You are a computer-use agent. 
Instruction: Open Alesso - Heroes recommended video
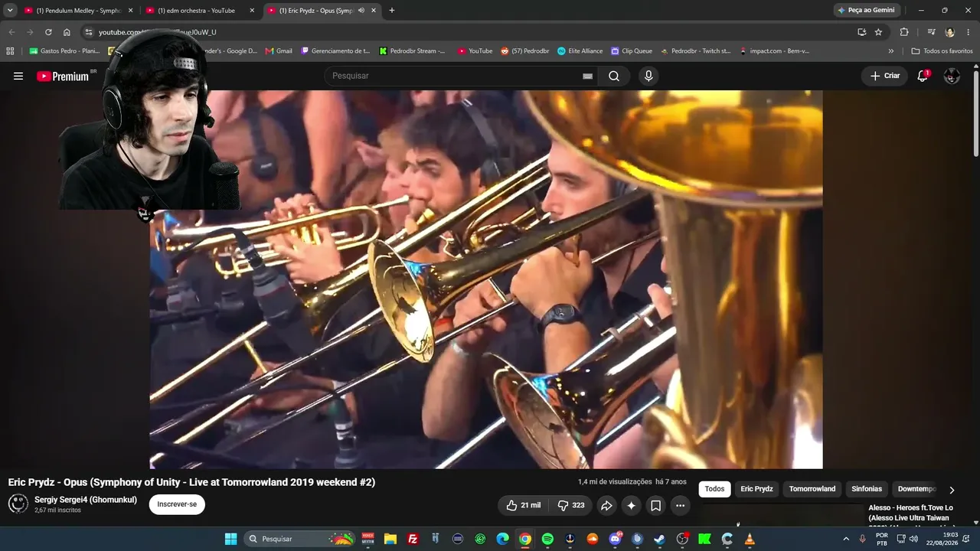pyautogui.click(x=910, y=513)
